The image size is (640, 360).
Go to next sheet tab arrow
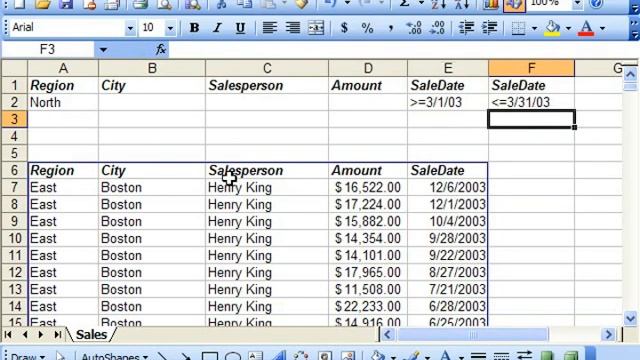[x=41, y=335]
